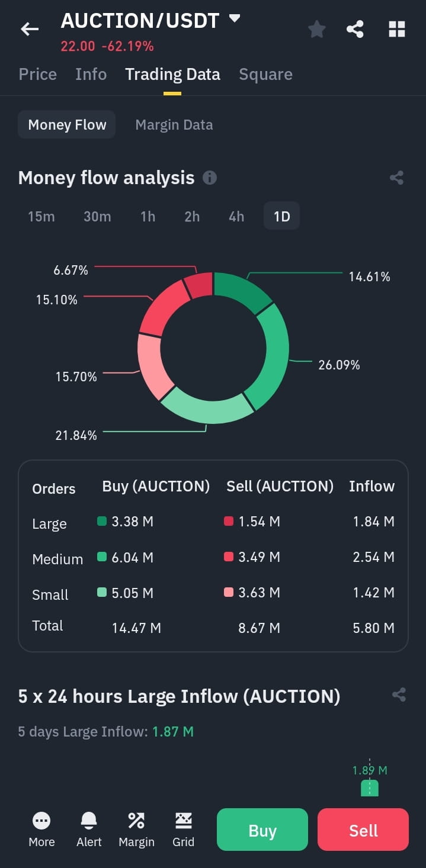This screenshot has width=426, height=868.
Task: Switch to the Square tab
Action: click(265, 75)
